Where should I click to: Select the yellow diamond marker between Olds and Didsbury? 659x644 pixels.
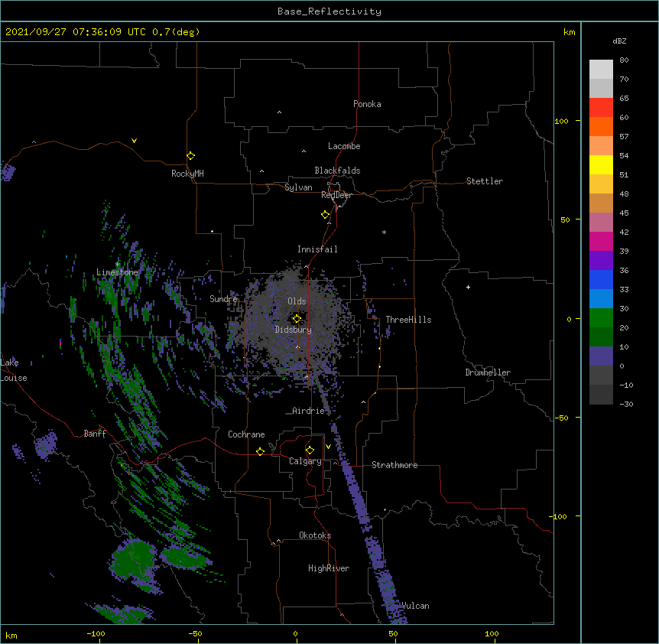coord(297,319)
